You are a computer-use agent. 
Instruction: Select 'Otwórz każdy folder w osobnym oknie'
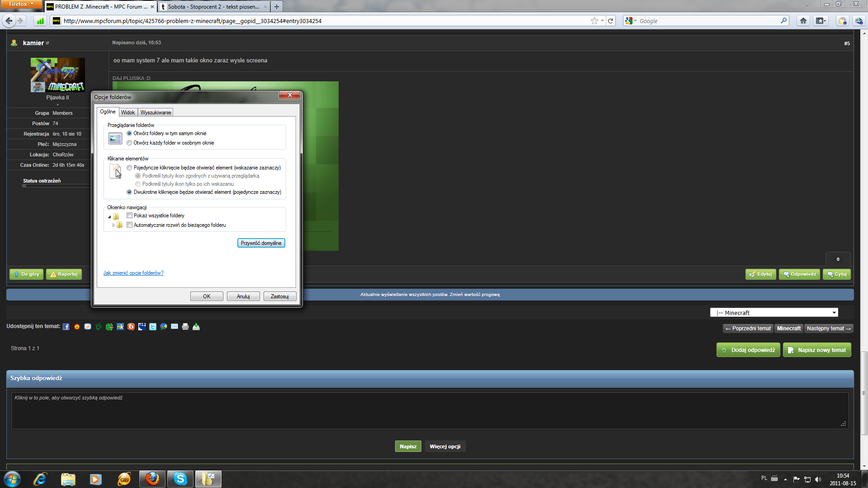pos(129,143)
